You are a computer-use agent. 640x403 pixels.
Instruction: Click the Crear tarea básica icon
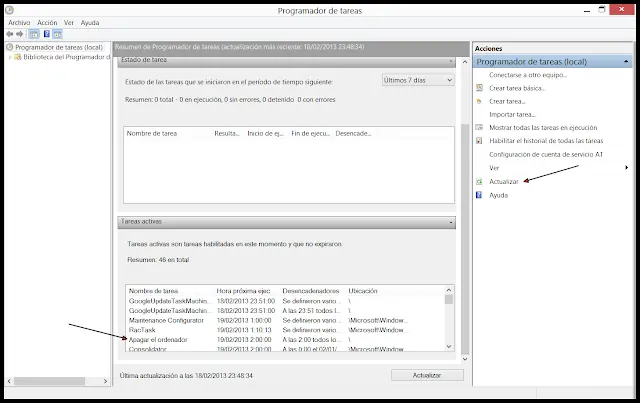pyautogui.click(x=480, y=88)
